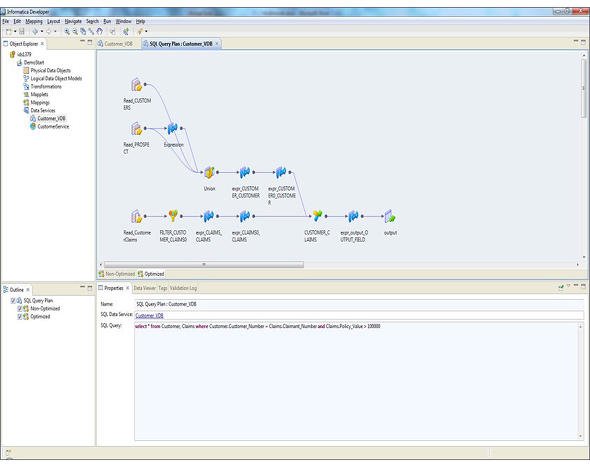
Task: Open the Customer_VDB SQL Data Service link
Action: click(x=149, y=316)
